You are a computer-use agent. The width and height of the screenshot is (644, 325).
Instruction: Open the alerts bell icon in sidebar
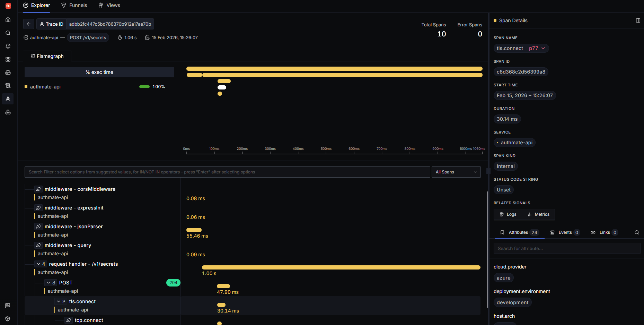(x=8, y=46)
